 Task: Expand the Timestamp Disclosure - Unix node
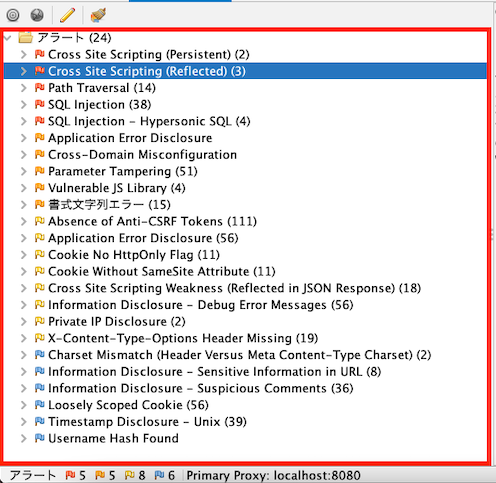(x=23, y=421)
